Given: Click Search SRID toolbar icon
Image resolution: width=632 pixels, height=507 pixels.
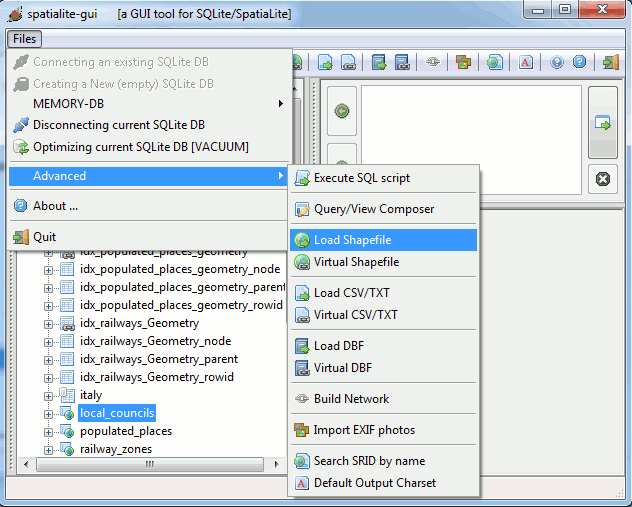Looking at the screenshot, I should click(495, 62).
